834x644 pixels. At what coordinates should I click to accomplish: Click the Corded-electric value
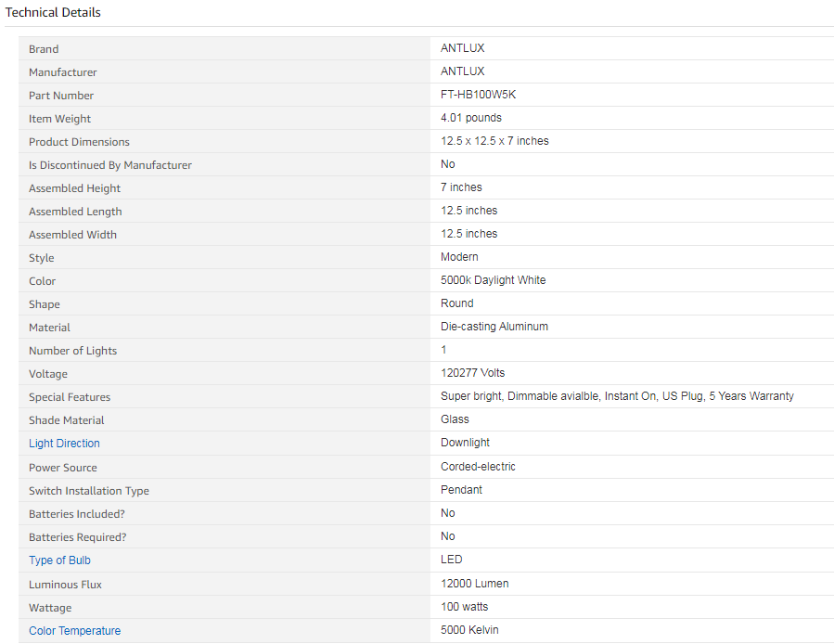[478, 467]
